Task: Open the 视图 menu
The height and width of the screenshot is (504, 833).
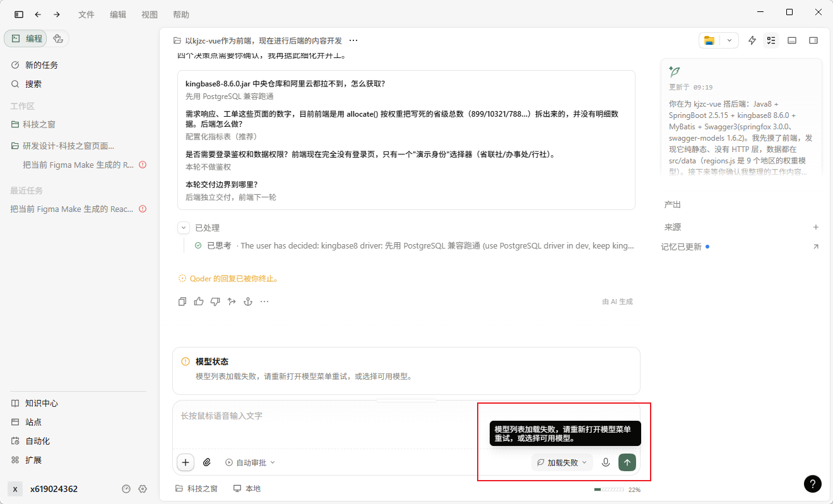Action: (x=150, y=15)
